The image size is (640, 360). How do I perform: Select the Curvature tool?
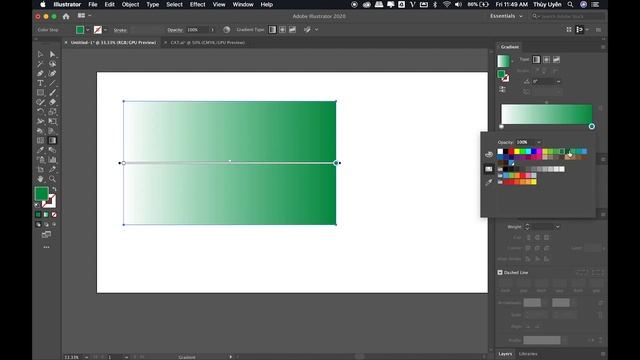click(53, 73)
